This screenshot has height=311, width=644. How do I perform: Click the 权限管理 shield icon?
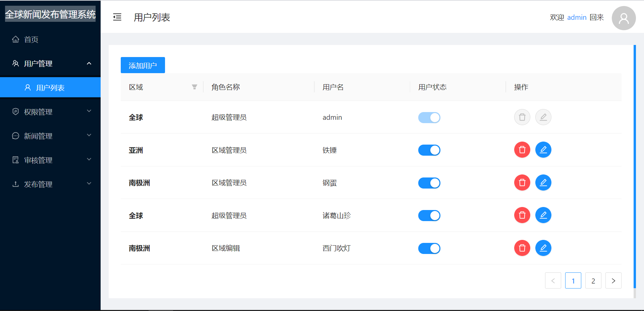click(15, 112)
